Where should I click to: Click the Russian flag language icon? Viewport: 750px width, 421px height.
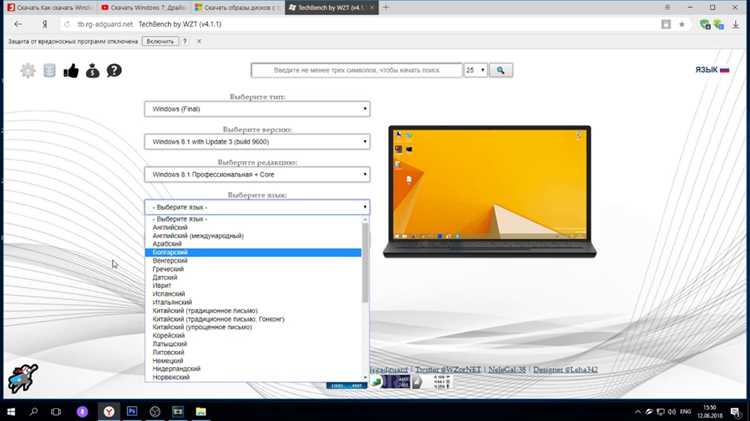725,70
